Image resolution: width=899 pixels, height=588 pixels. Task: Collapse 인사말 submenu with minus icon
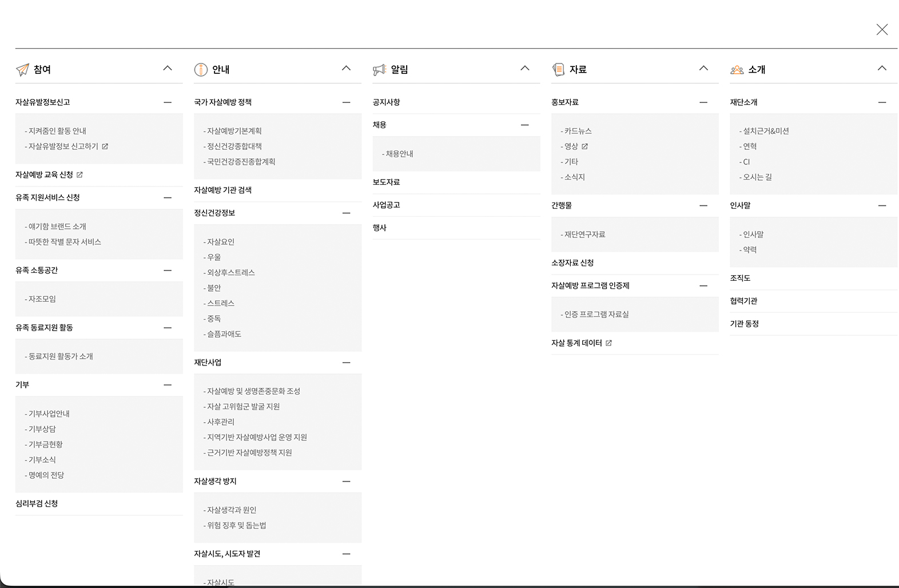point(882,205)
